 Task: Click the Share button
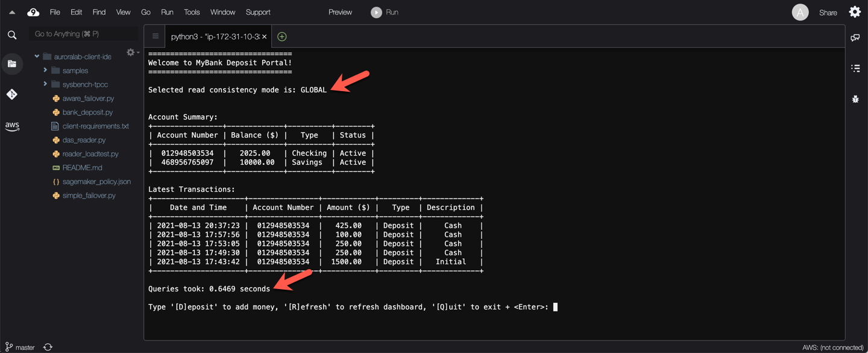(x=828, y=13)
